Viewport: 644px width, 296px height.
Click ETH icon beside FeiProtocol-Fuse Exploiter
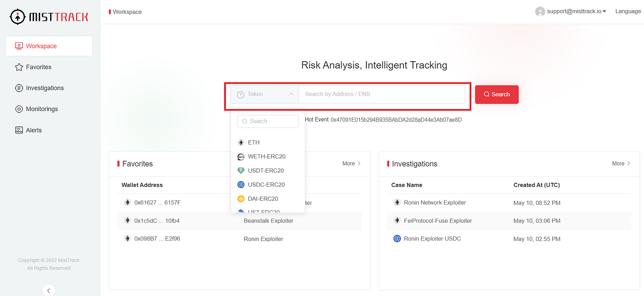click(x=397, y=221)
